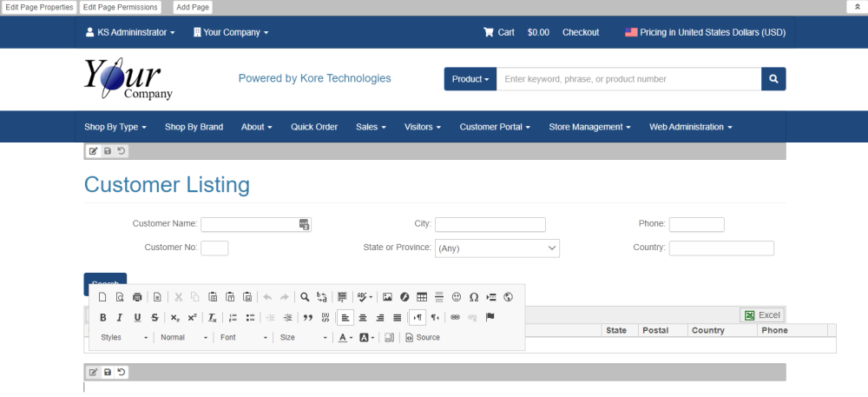
Task: Click the Edit Page Properties button
Action: pos(40,7)
